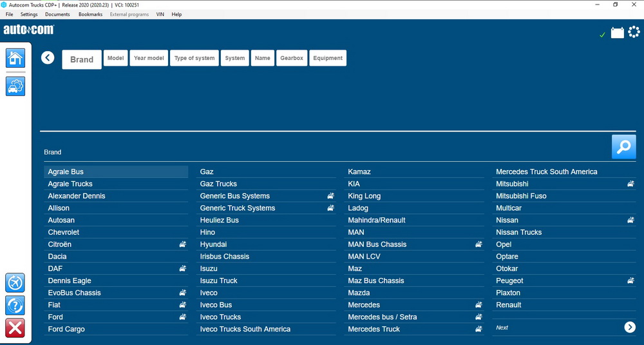Image resolution: width=644 pixels, height=345 pixels.
Task: Open the vehicle diagnostics sidebar icon
Action: pyautogui.click(x=15, y=86)
